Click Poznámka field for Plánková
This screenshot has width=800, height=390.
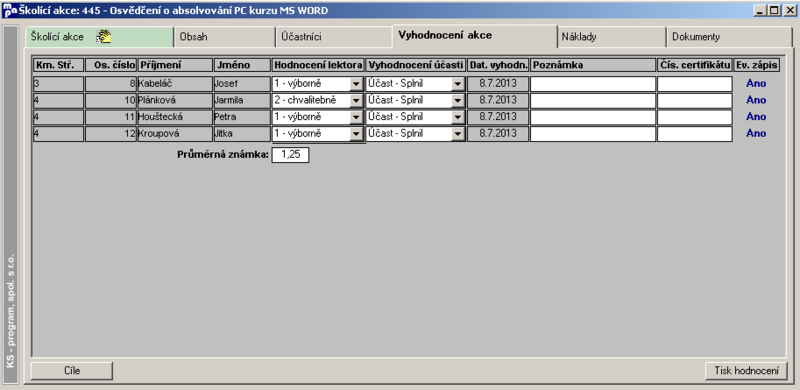[593, 101]
